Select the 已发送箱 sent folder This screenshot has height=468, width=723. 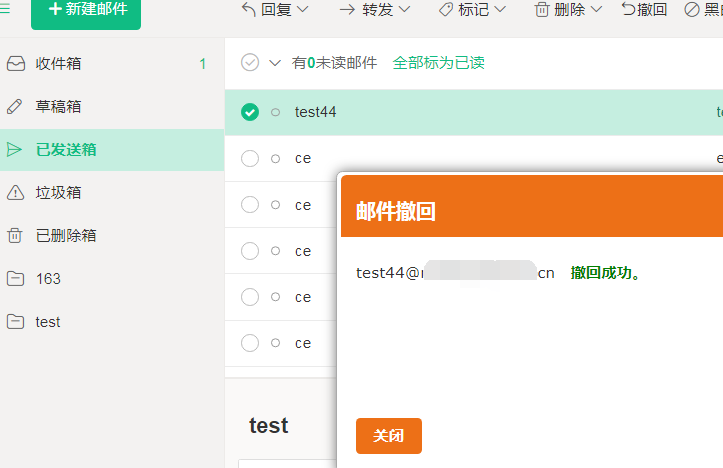[x=66, y=150]
